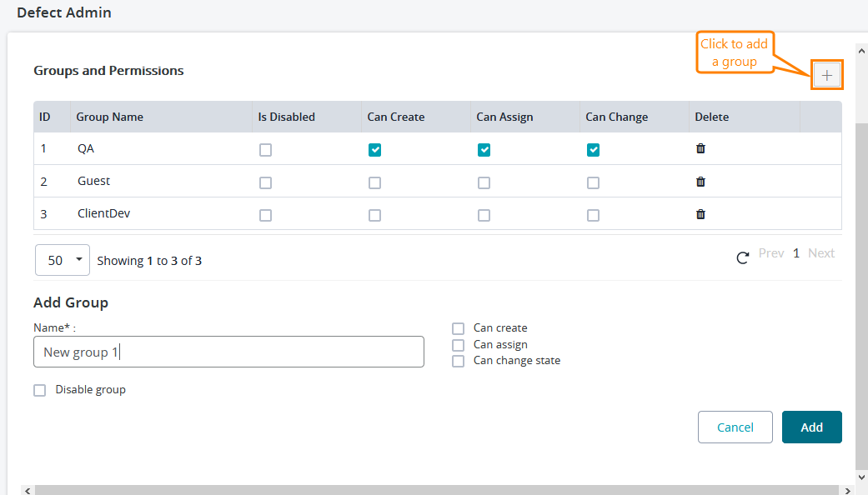Click the plus icon to add a group
This screenshot has width=868, height=495.
(x=826, y=75)
